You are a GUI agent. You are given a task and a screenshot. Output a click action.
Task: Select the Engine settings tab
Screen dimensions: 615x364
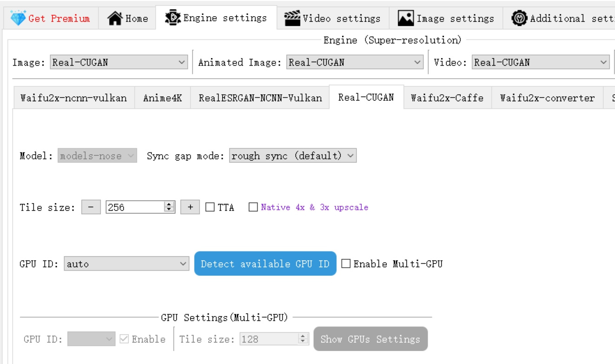pos(216,18)
